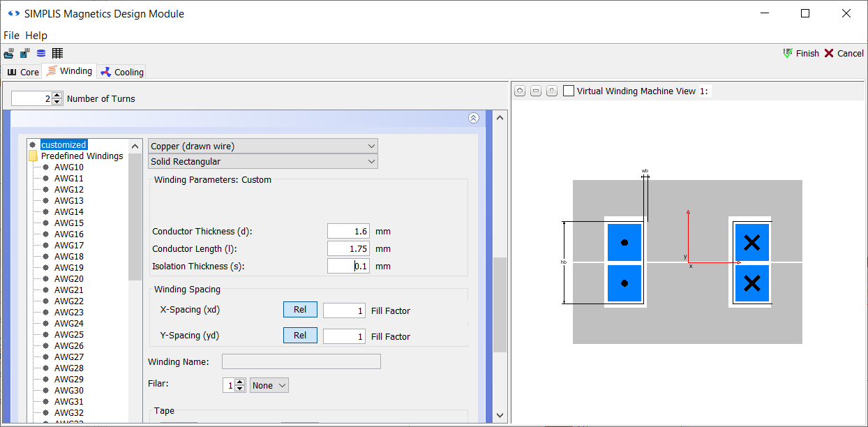Click the open core file toolbar icon
Viewport: 868px width, 427px height.
tap(9, 54)
